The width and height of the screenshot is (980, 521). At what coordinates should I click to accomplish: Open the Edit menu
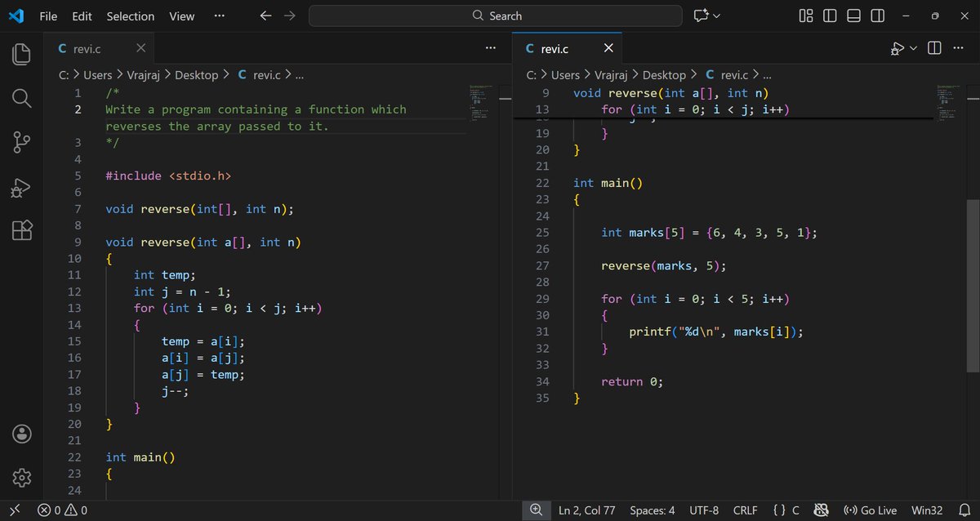point(82,16)
